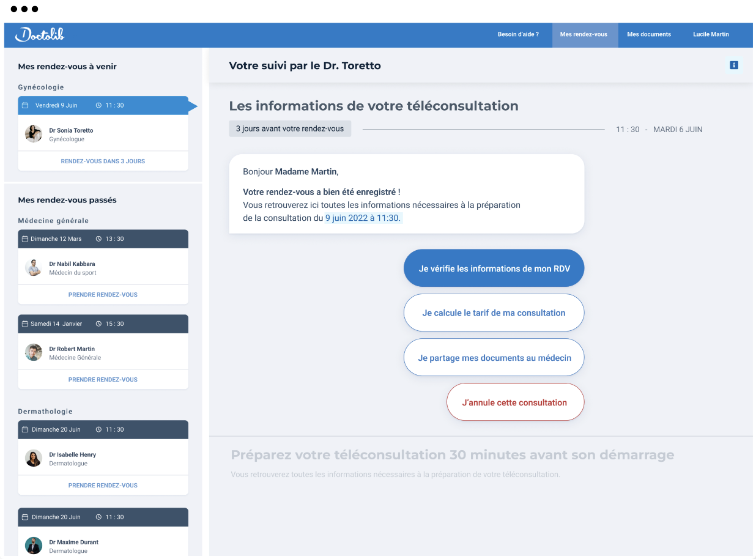
Task: Click the name Dr Sonia Toretto
Action: click(71, 130)
